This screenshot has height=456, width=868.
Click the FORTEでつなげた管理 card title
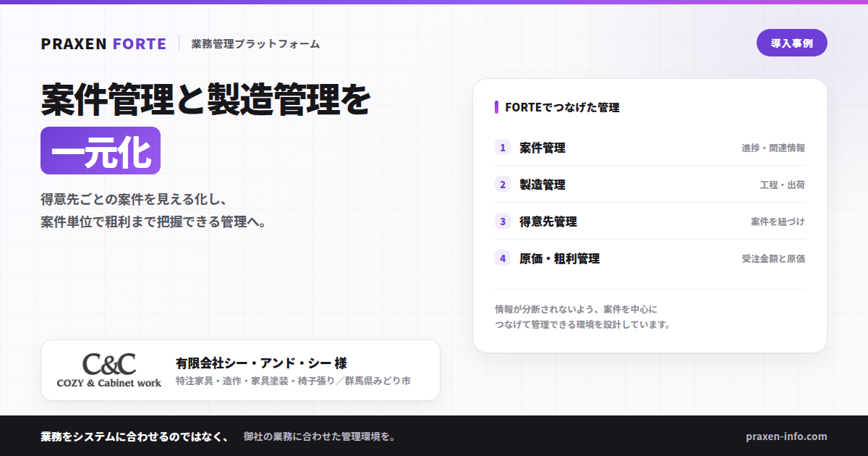coord(562,107)
